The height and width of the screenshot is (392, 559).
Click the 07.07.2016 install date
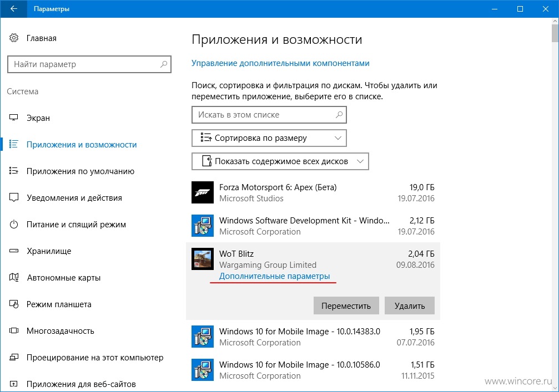tap(416, 343)
